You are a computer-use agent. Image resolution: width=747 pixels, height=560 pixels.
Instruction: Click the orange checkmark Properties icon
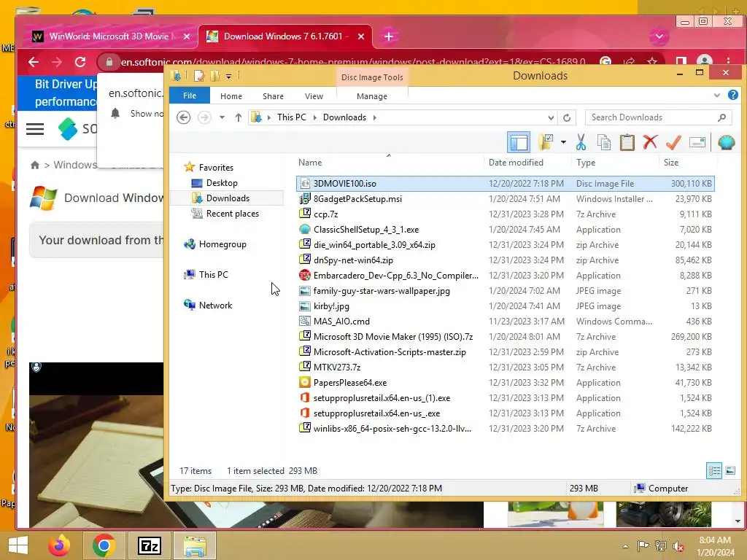tap(673, 142)
